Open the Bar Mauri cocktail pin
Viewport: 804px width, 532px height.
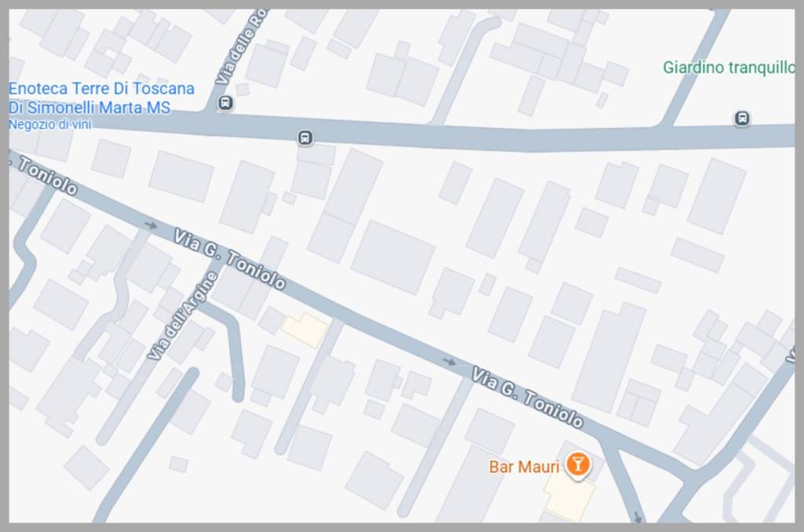click(x=578, y=466)
